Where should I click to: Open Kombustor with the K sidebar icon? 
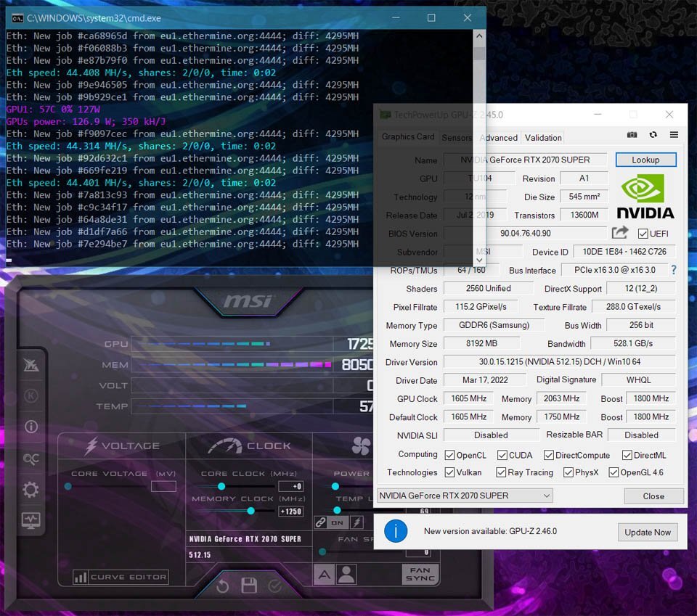(x=30, y=395)
